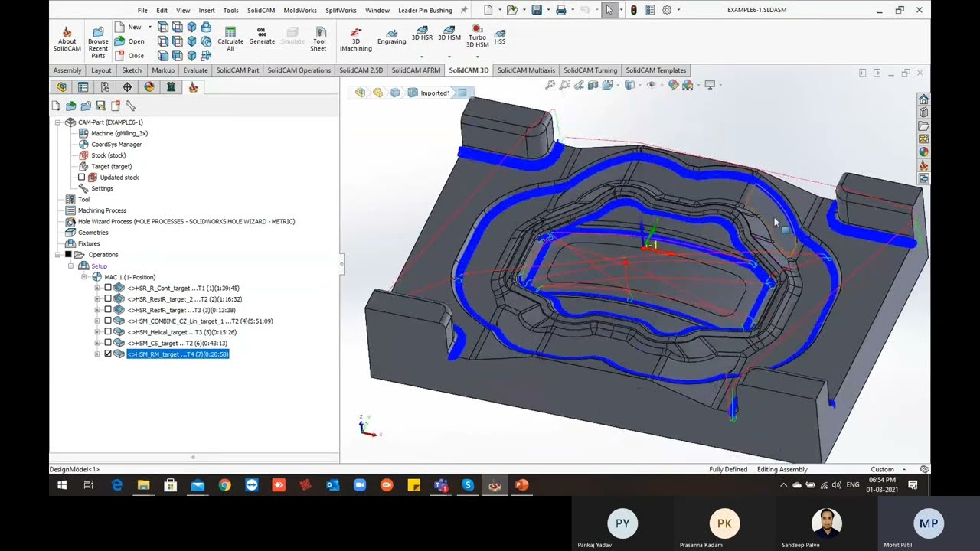This screenshot has width=980, height=551.
Task: Open Chrome from the Windows taskbar
Action: point(224,485)
